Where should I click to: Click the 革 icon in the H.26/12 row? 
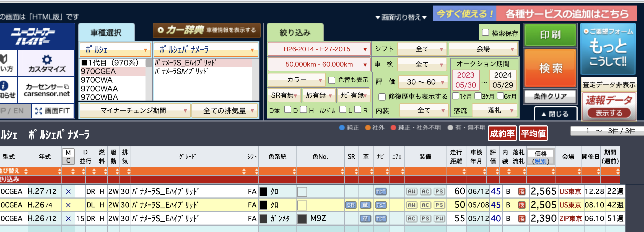point(365,218)
